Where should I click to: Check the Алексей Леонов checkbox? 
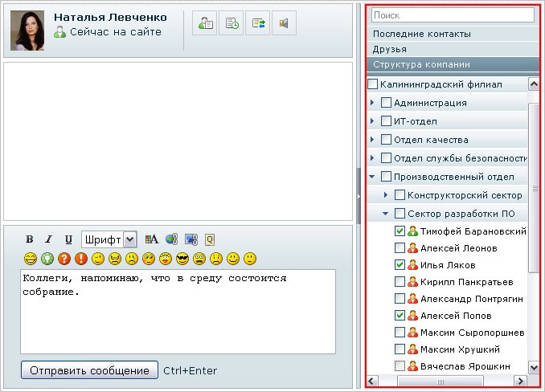point(400,248)
